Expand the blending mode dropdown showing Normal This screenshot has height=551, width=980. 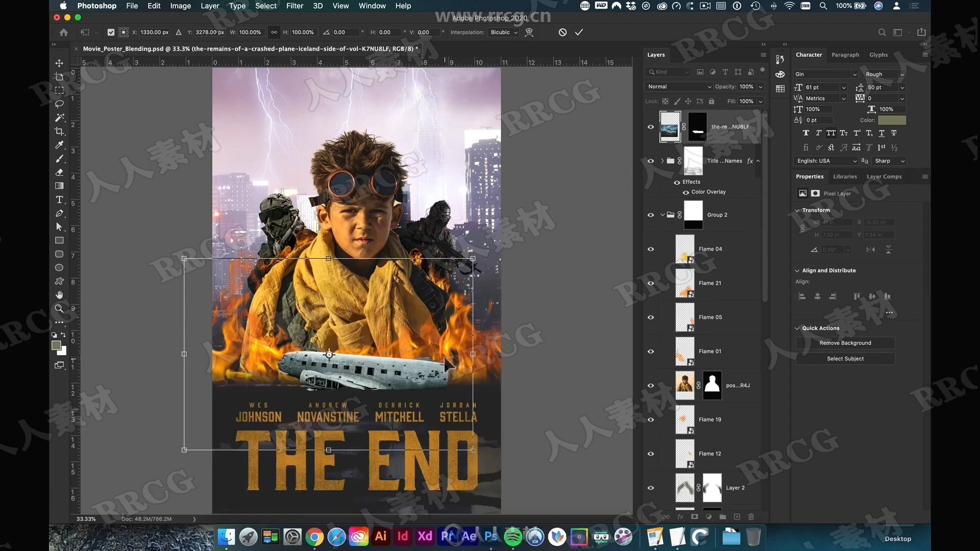coord(677,86)
